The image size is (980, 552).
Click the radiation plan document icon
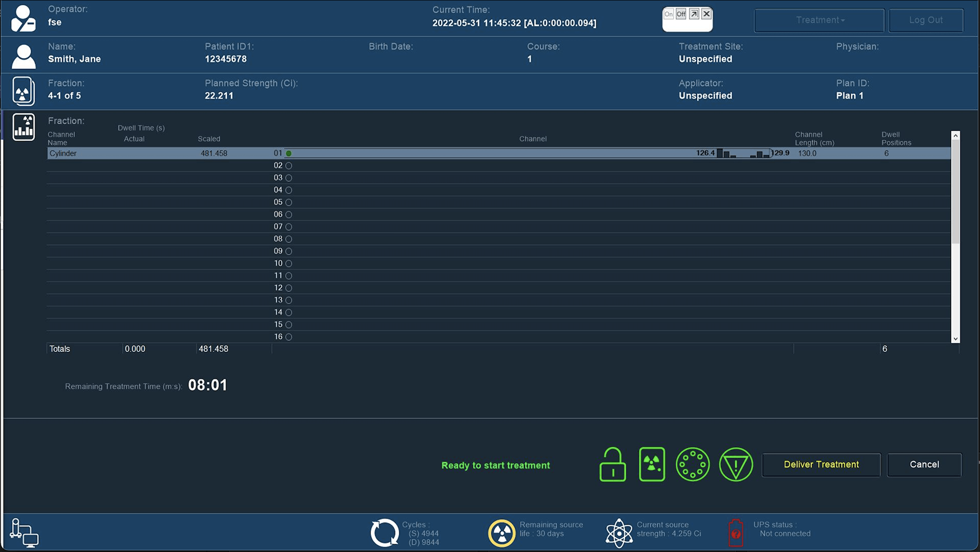(x=24, y=91)
